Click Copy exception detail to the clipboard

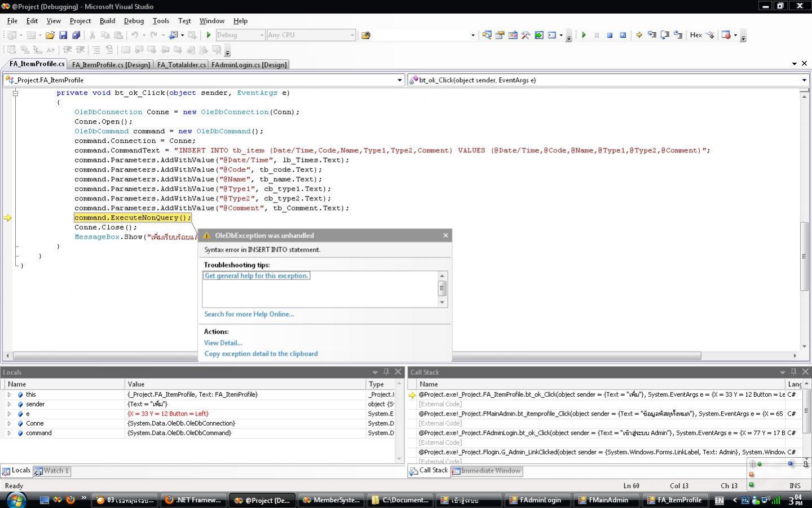[x=261, y=354]
